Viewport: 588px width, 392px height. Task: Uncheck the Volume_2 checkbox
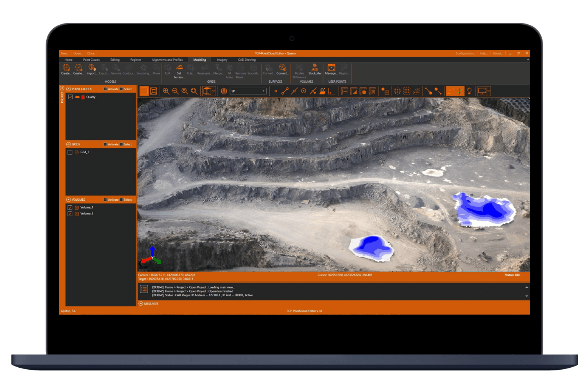coord(70,214)
